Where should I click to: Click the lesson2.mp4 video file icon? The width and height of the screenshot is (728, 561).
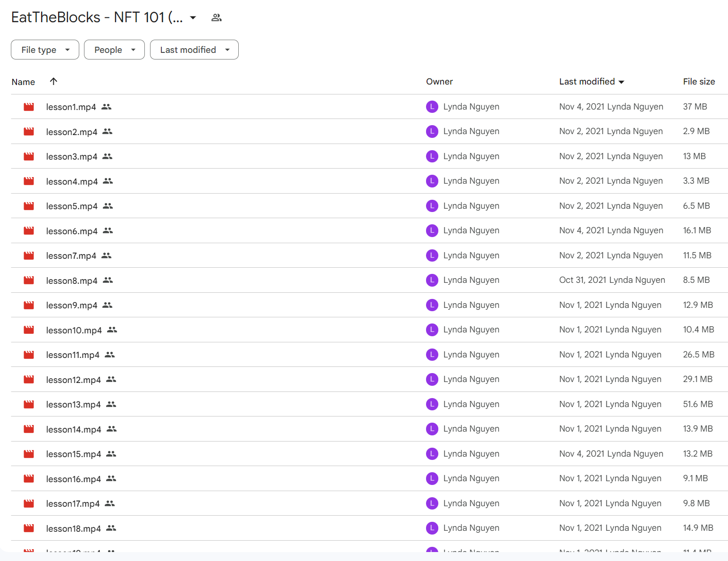(x=29, y=131)
